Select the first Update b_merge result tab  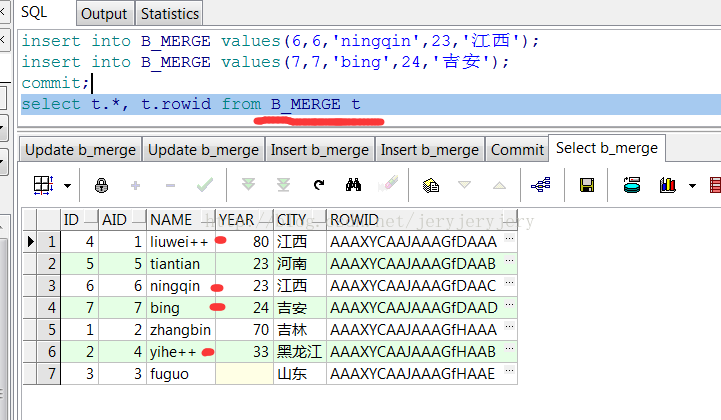80,150
